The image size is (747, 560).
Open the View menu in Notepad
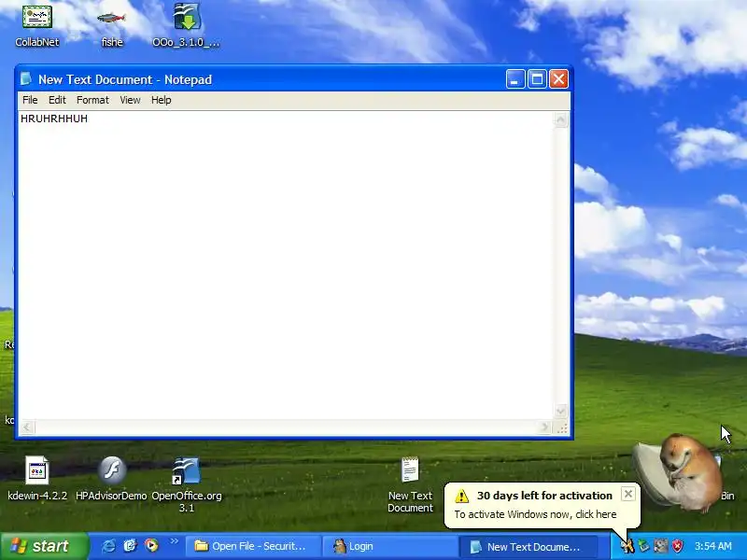point(130,100)
